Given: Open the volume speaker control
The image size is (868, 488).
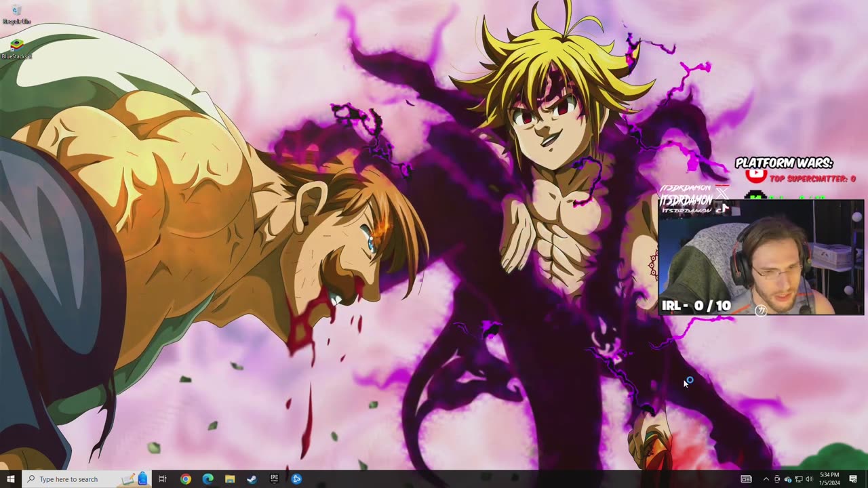Looking at the screenshot, I should click(x=810, y=479).
